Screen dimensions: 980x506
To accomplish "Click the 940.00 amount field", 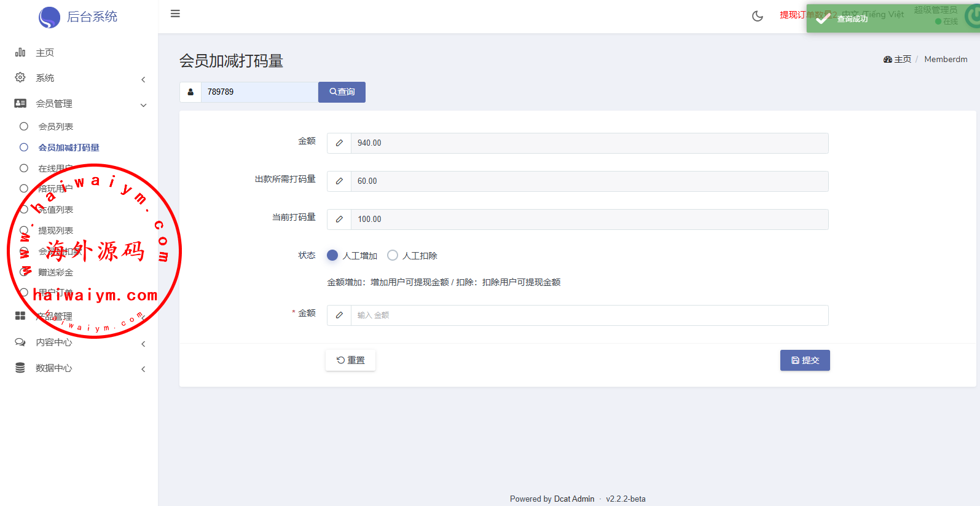I will [589, 143].
